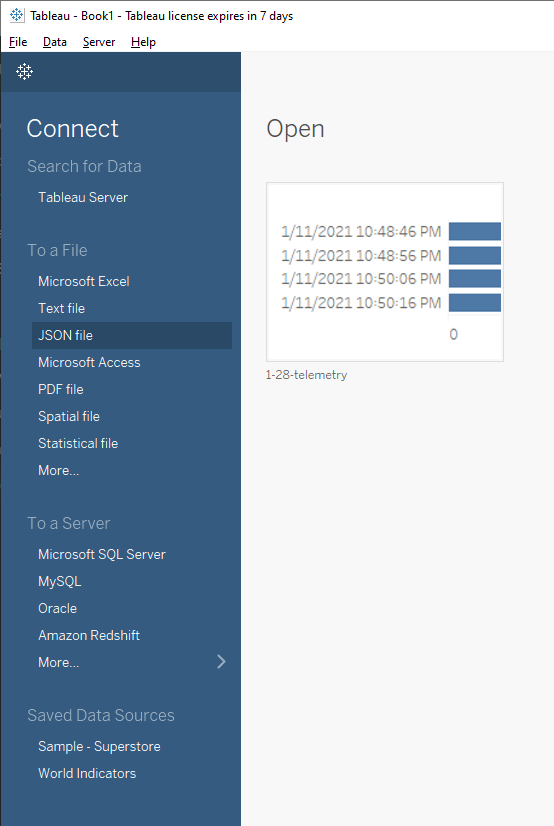Image resolution: width=554 pixels, height=826 pixels.
Task: Select the Spatial file connector
Action: [68, 416]
